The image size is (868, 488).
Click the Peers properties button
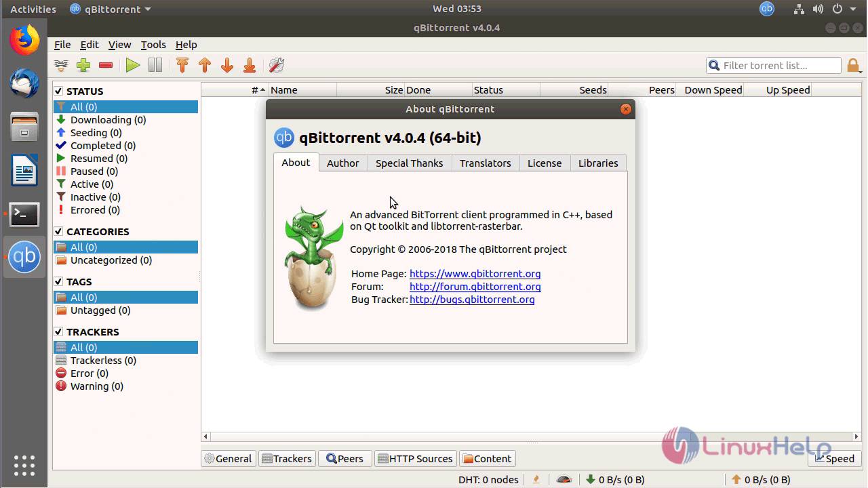345,459
